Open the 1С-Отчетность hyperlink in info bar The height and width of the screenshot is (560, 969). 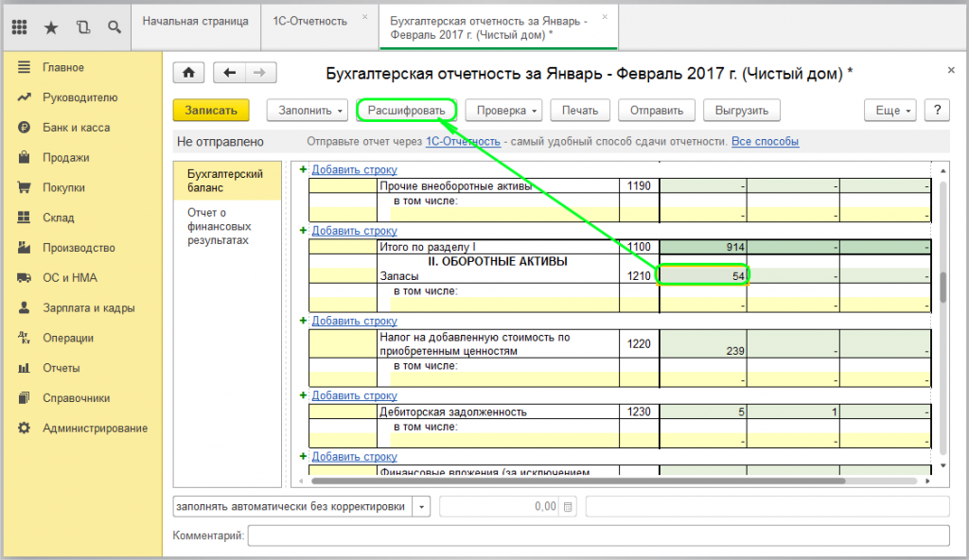pyautogui.click(x=463, y=142)
